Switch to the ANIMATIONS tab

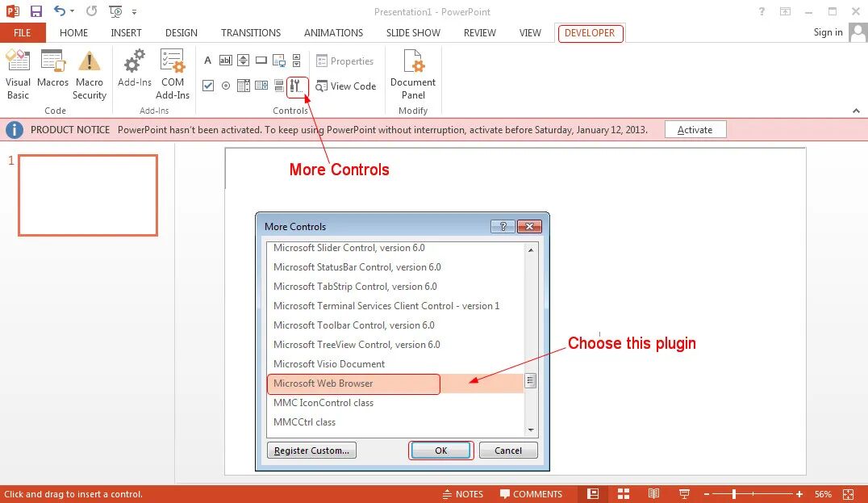tap(333, 32)
